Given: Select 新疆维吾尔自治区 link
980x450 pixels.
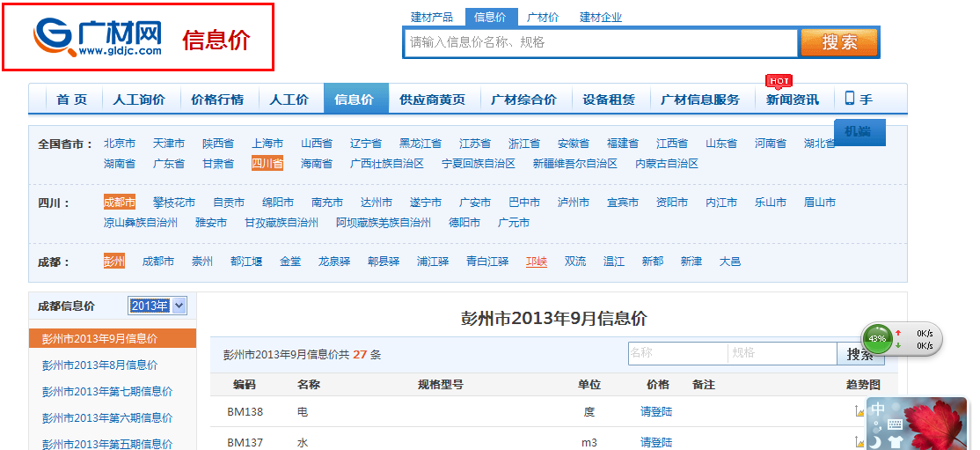Looking at the screenshot, I should pos(575,163).
